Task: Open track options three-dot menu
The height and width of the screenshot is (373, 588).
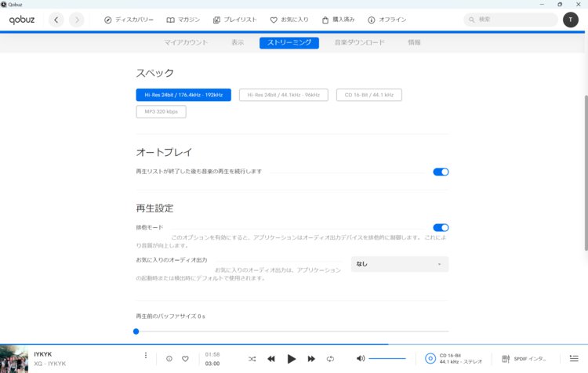Action: (145, 356)
